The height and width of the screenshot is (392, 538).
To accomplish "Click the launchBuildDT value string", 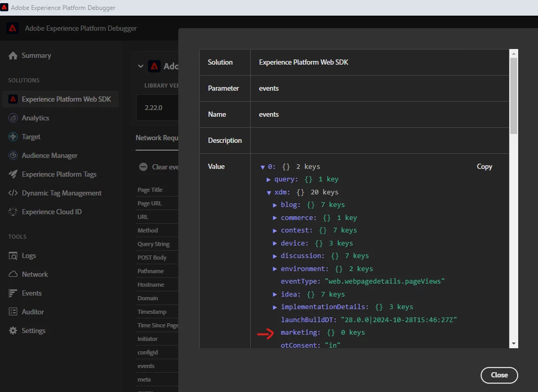I will [399, 320].
